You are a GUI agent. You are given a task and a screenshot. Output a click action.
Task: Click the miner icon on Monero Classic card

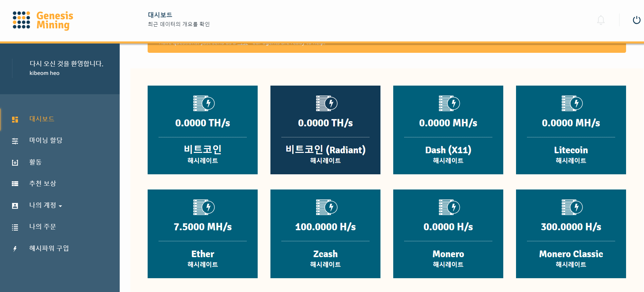point(572,207)
